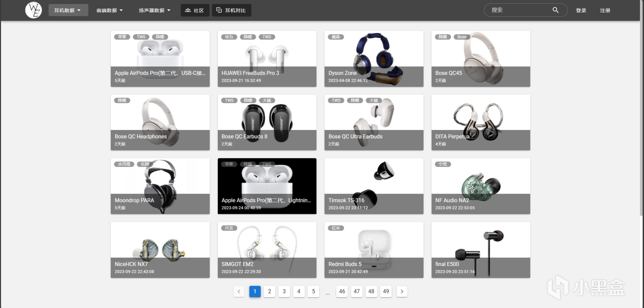Click the 戴森 tag on Dyson Zone card
The width and height of the screenshot is (644, 308).
click(336, 37)
